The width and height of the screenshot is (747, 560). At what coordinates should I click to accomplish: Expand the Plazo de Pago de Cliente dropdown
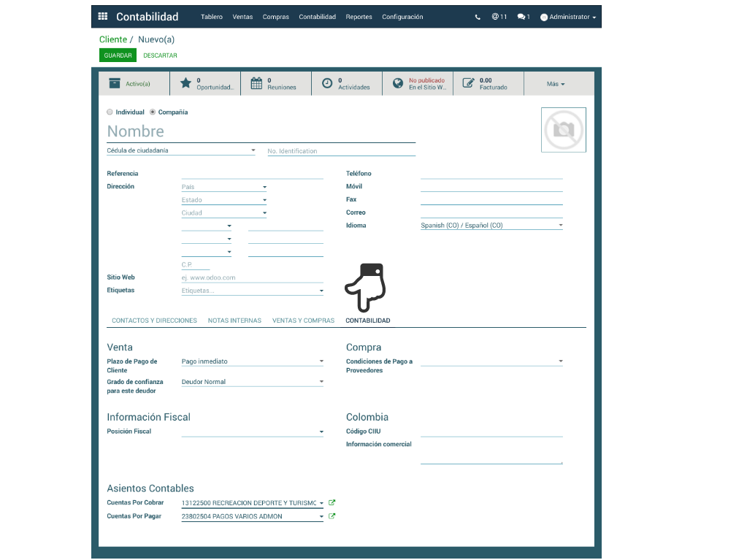252,361
